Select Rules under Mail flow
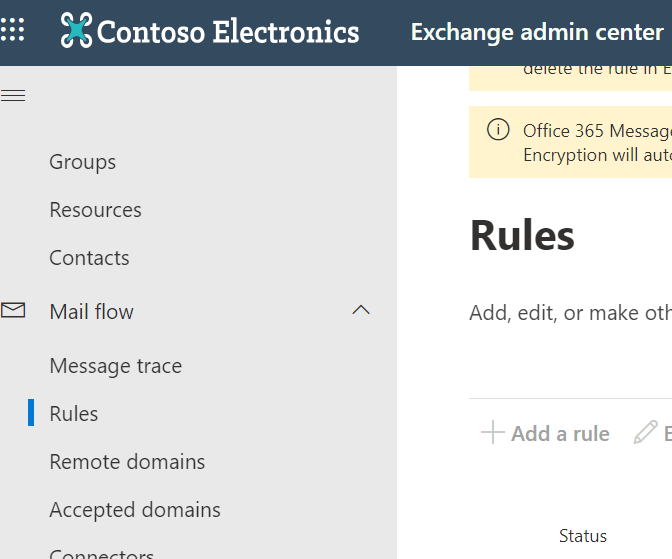The height and width of the screenshot is (559, 672). point(74,414)
